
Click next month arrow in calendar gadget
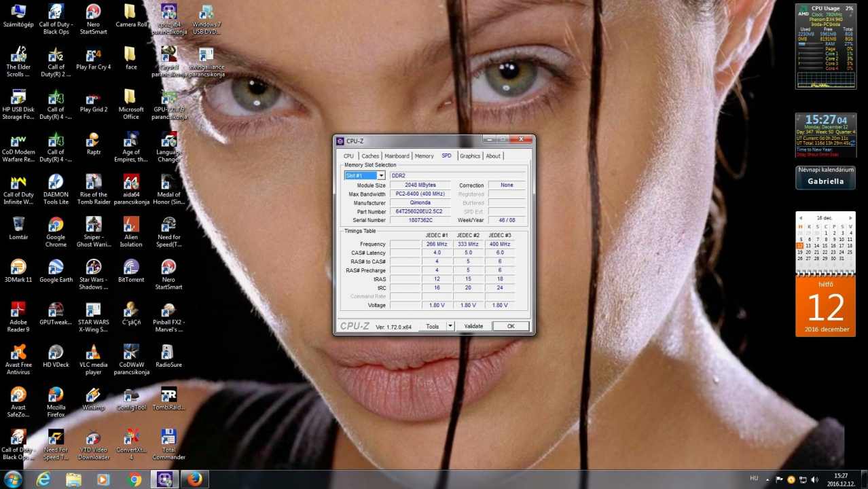850,217
